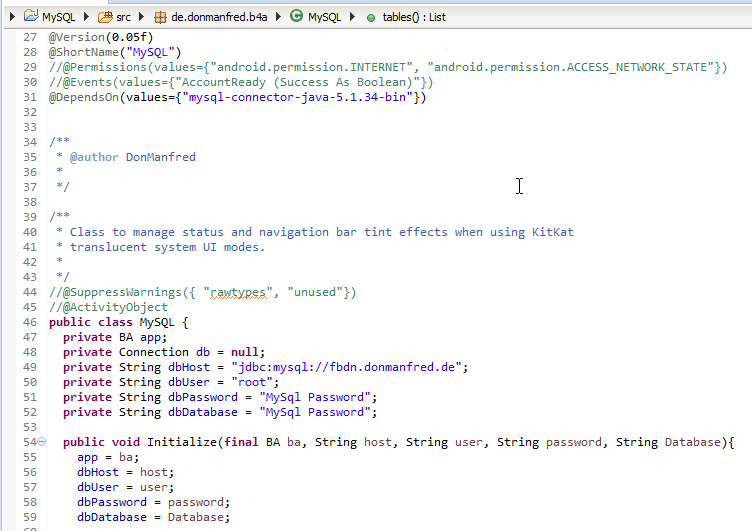Screen dimensions: 752x531
Task: Click the MySQL project folder icon in breadcrumb
Action: click(x=31, y=17)
